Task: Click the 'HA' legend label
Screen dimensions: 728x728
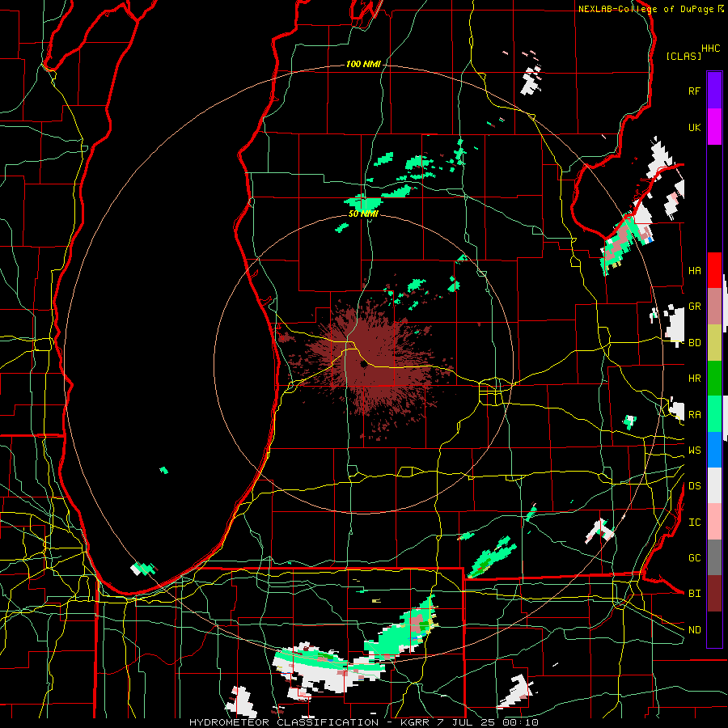Action: coord(694,270)
